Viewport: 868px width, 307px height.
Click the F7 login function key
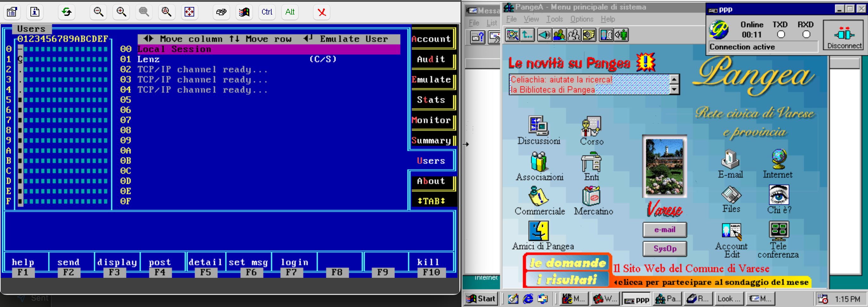[x=294, y=266]
